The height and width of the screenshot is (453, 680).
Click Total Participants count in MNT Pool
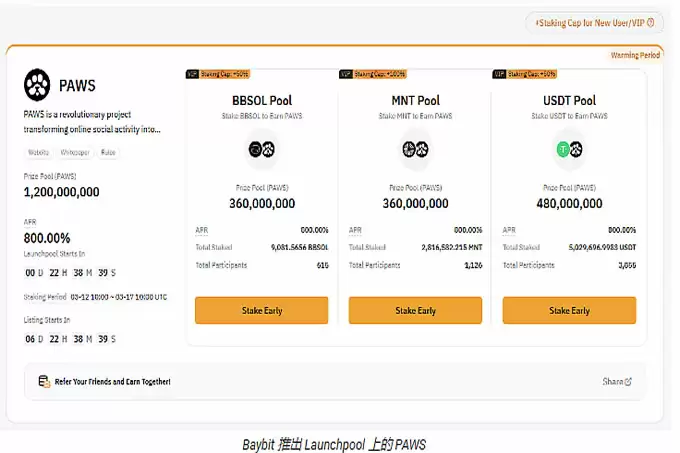click(x=473, y=265)
